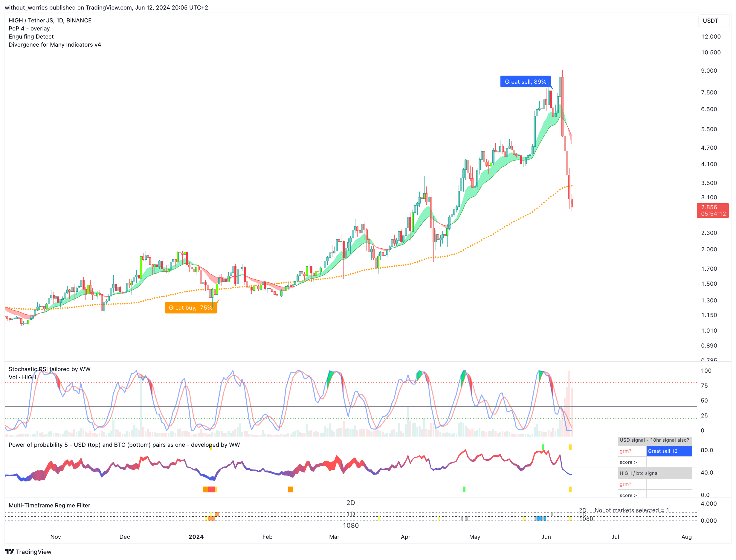Click No. of markets selected = 1 text
The image size is (736, 560).
pos(632,510)
